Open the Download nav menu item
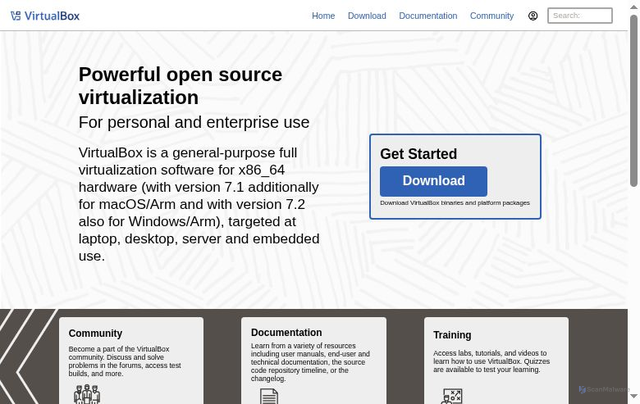640x404 pixels. coord(367,16)
